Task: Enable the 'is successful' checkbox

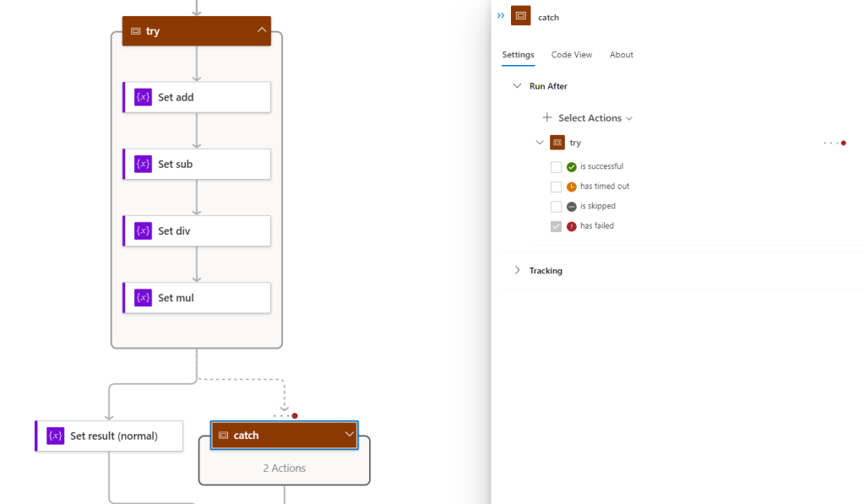Action: tap(556, 167)
